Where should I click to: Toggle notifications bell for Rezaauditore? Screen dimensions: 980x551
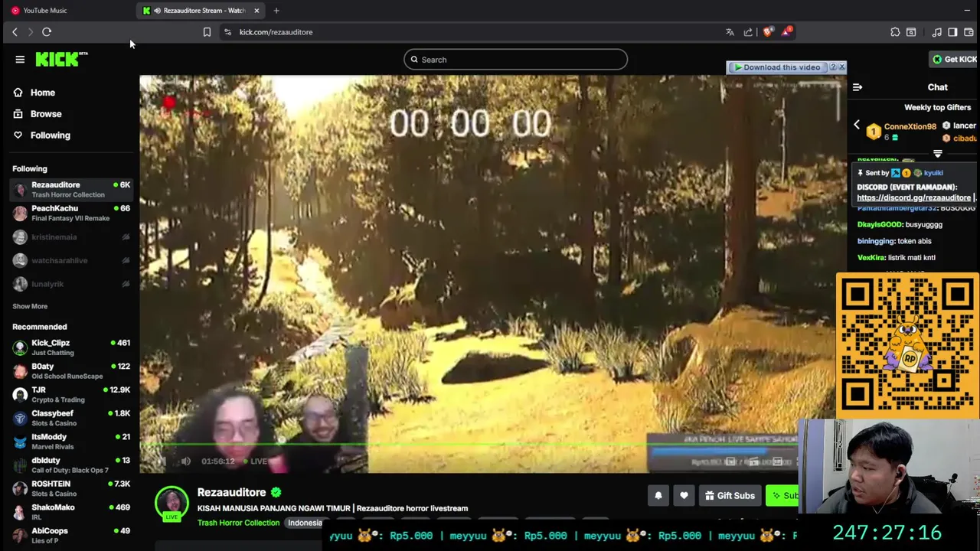(658, 496)
